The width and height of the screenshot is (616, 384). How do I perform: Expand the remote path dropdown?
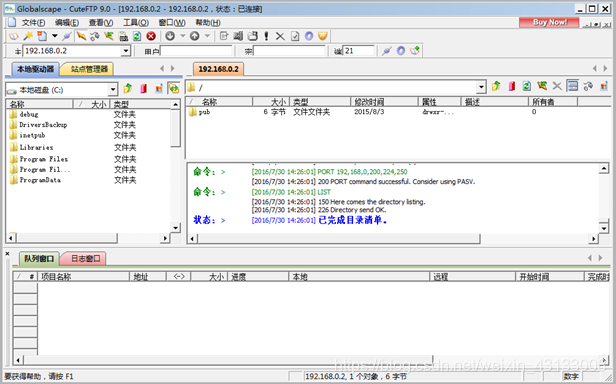point(481,87)
